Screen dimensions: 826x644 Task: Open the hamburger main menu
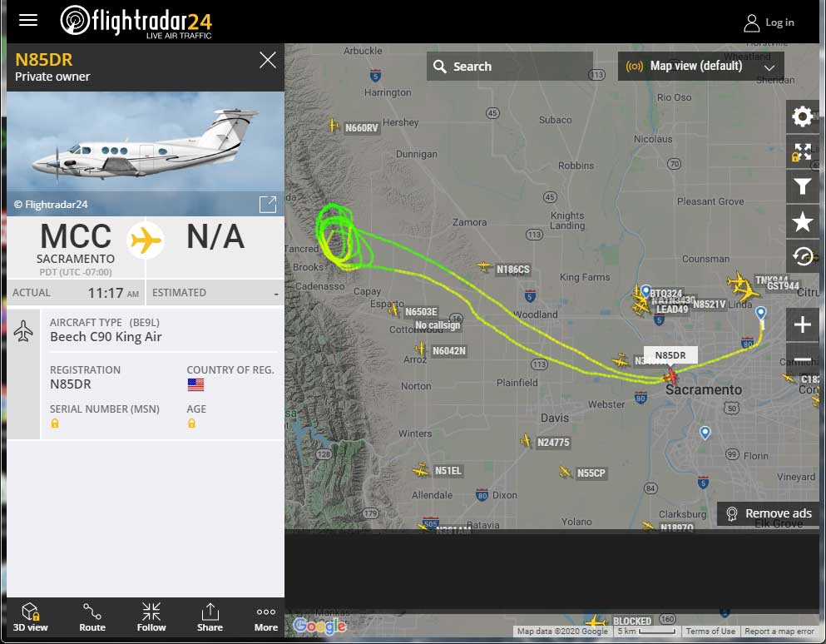(x=28, y=20)
